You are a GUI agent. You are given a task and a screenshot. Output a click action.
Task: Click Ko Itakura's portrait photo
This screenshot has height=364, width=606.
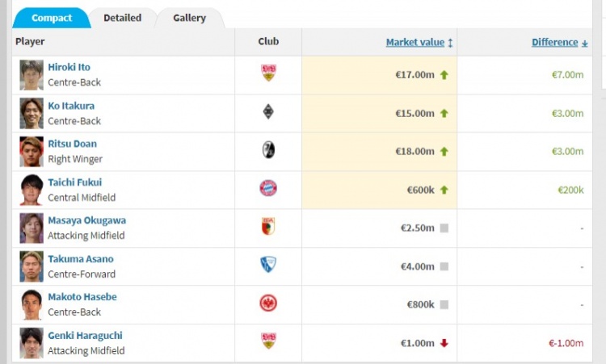[32, 113]
